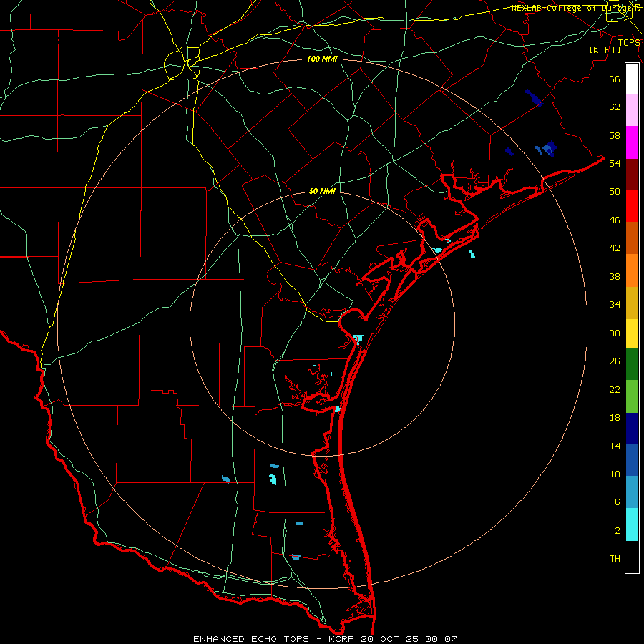Click the legend value '58'
The image size is (644, 644).
(x=615, y=135)
